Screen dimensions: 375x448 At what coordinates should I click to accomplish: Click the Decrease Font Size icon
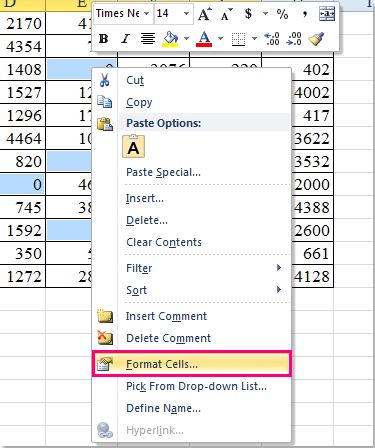click(x=226, y=15)
